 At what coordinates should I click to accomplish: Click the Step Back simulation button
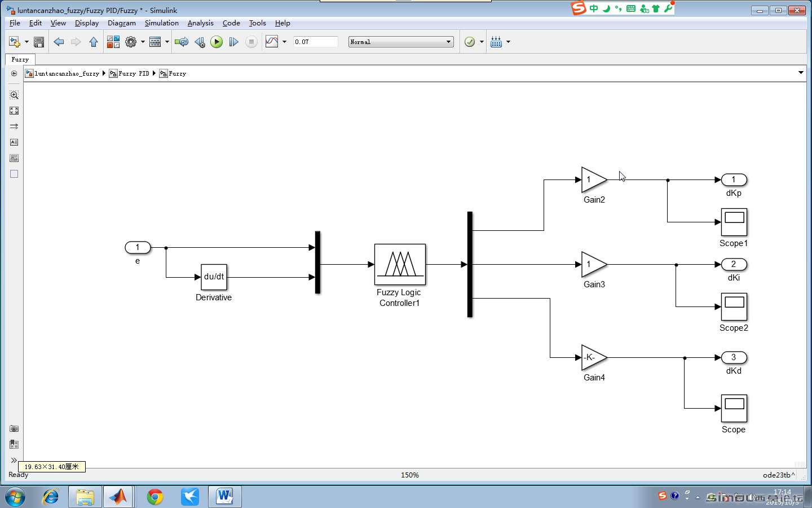200,42
